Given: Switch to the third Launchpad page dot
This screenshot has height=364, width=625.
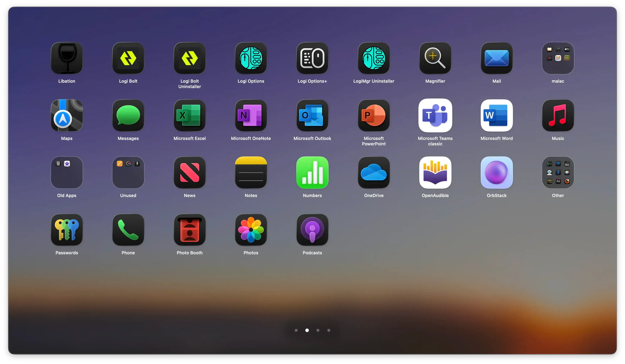Looking at the screenshot, I should pos(318,330).
